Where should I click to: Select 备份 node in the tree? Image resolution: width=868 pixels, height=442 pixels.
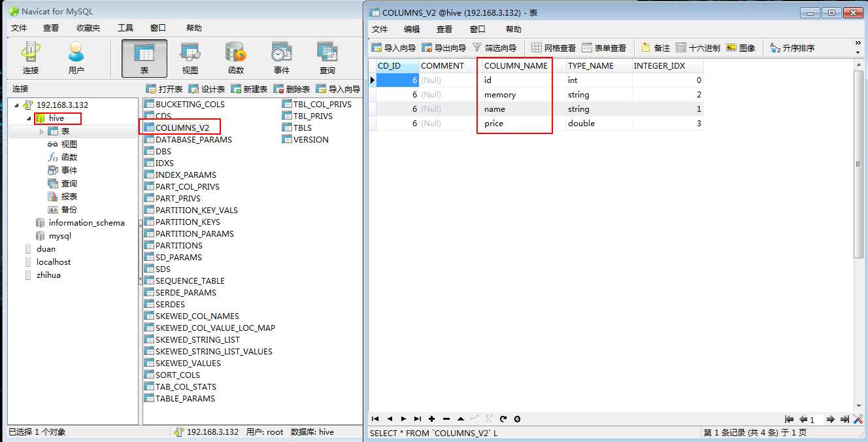pyautogui.click(x=69, y=210)
